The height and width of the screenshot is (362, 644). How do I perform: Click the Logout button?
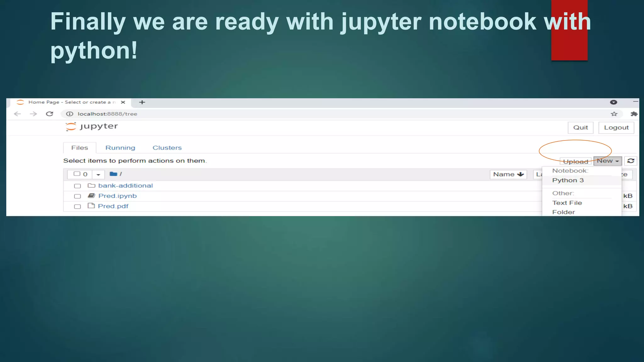(x=616, y=128)
